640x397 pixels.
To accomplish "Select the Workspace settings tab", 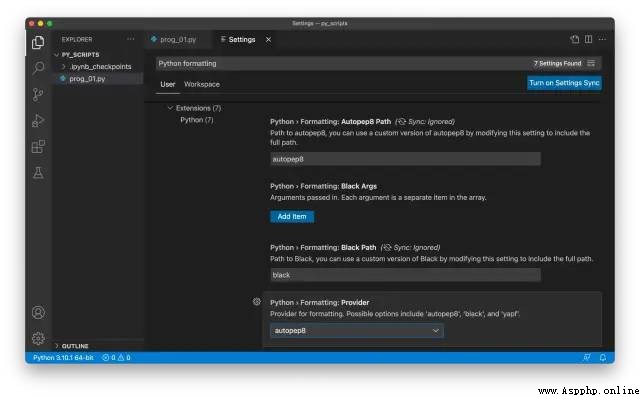I will tap(202, 84).
